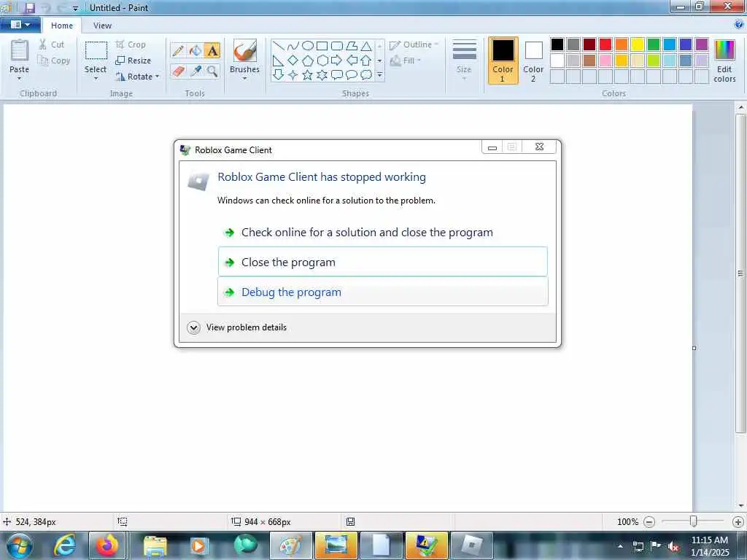The height and width of the screenshot is (560, 747).
Task: Click Close the program option
Action: point(383,262)
